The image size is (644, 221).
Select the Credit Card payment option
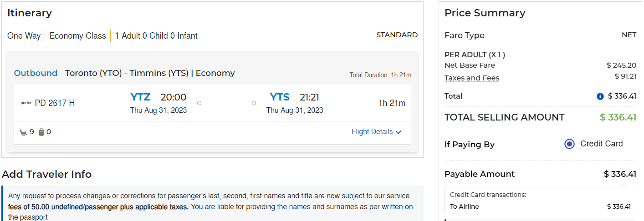[569, 144]
